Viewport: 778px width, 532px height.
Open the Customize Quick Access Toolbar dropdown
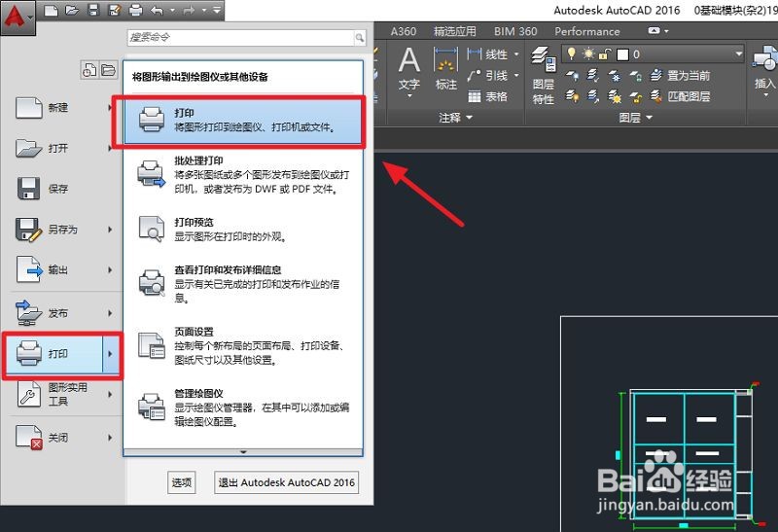click(x=217, y=10)
